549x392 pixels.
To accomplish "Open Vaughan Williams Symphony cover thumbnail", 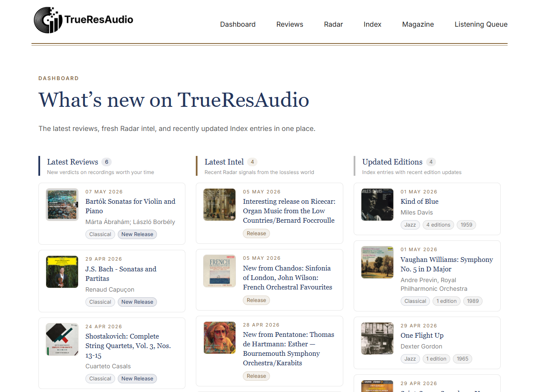I will point(377,262).
